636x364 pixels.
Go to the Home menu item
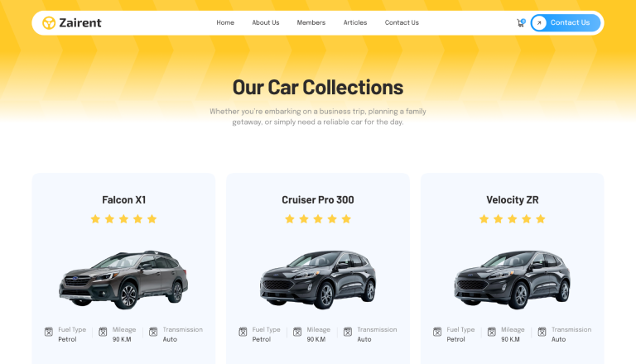(225, 22)
